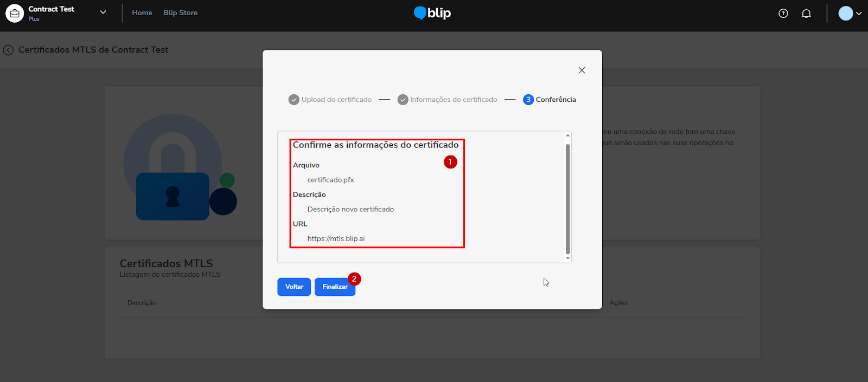Viewport: 868px width, 382px height.
Task: Click the step 3 Conferência circle
Action: click(x=528, y=100)
